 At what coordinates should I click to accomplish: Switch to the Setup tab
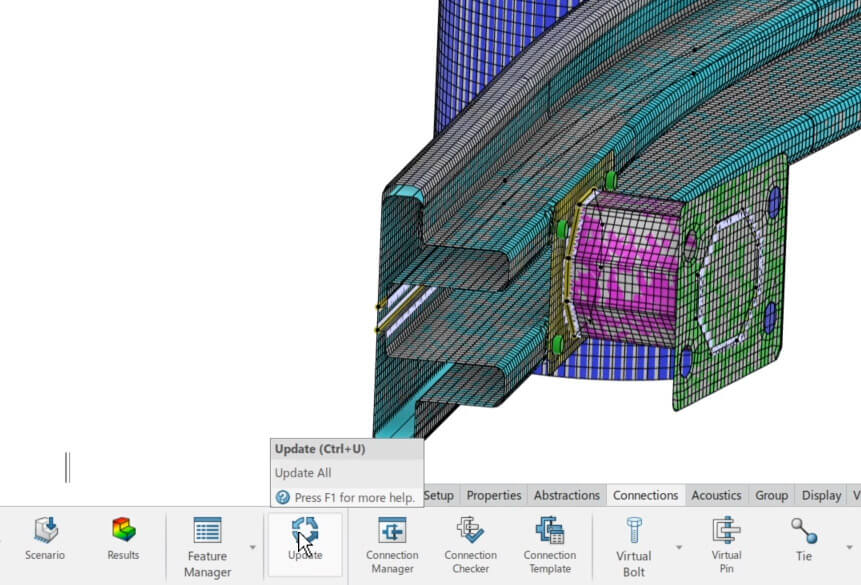[439, 495]
